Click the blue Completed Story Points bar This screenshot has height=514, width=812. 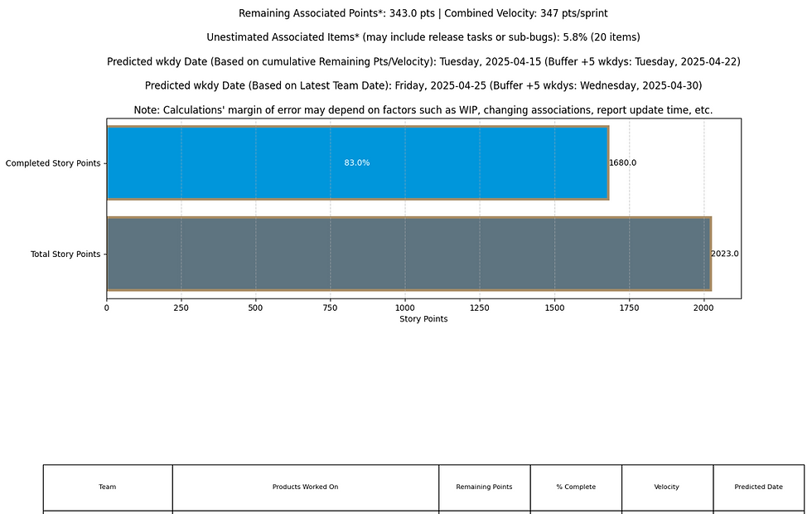pyautogui.click(x=358, y=162)
